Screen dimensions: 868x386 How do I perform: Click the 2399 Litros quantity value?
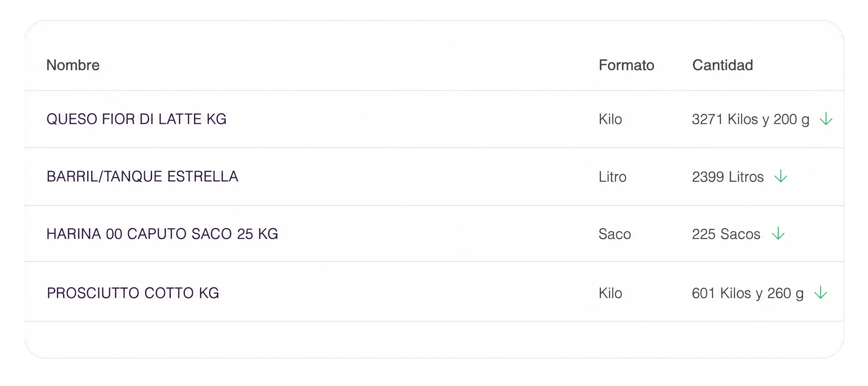[x=728, y=177]
